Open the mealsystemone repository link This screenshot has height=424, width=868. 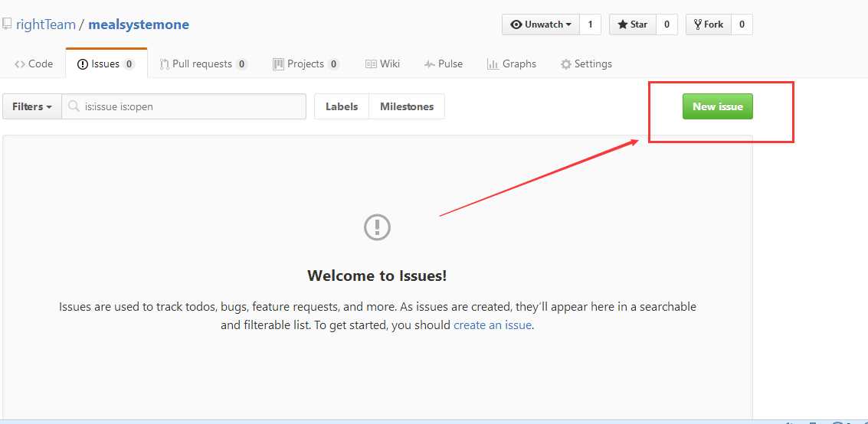point(139,24)
